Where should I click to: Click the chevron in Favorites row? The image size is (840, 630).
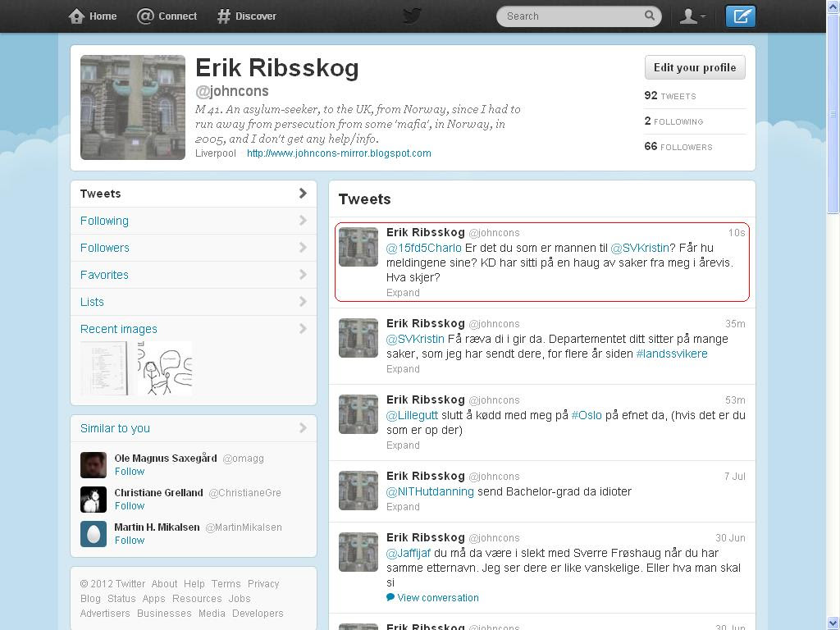pos(303,274)
